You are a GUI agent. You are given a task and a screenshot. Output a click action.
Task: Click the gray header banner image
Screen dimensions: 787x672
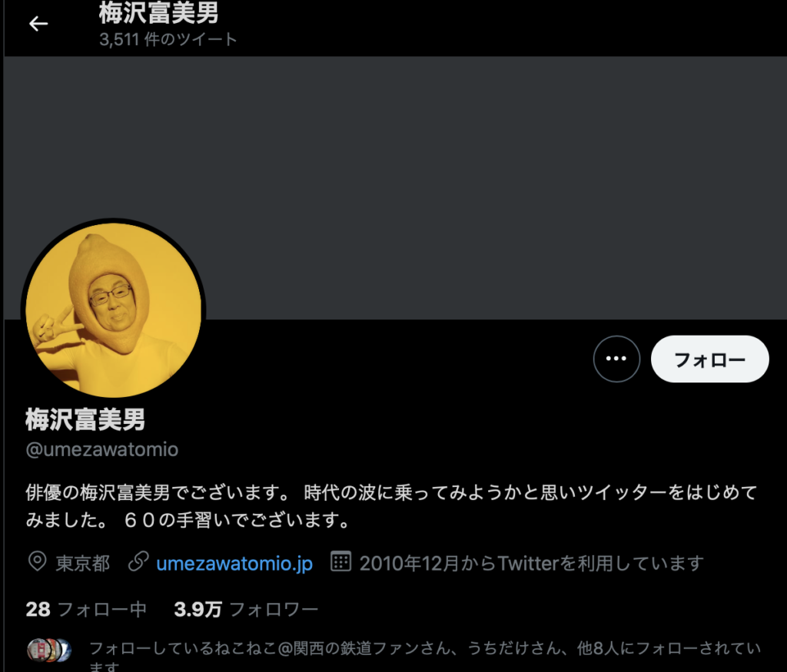[396, 187]
